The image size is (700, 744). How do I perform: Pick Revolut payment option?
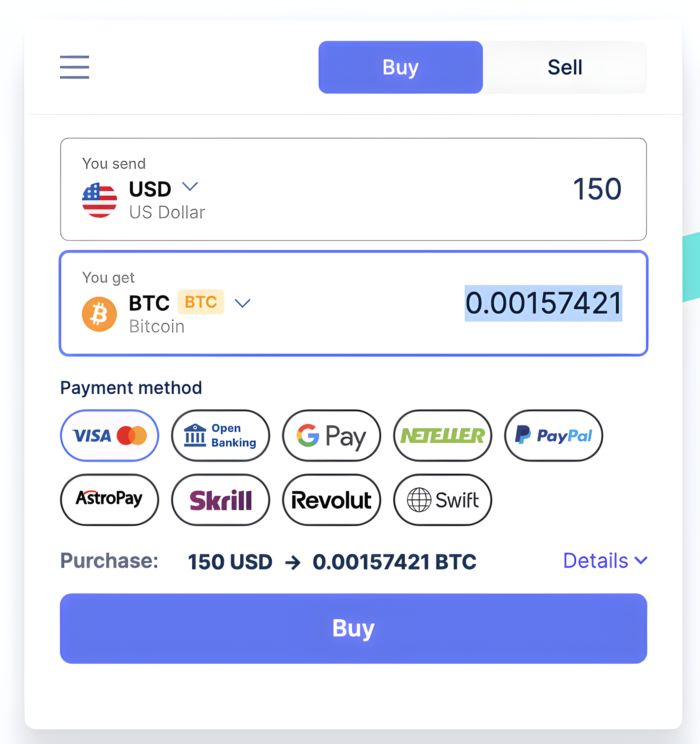[x=331, y=500]
